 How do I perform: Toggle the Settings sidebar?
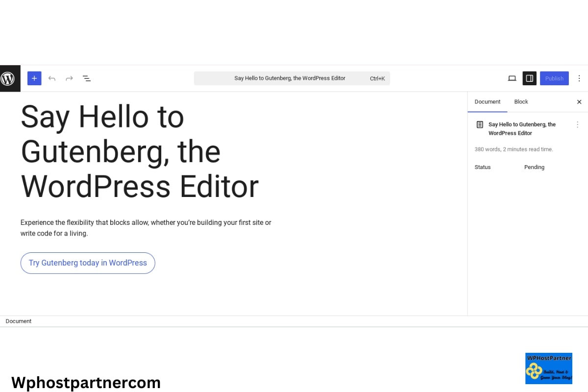pyautogui.click(x=529, y=78)
